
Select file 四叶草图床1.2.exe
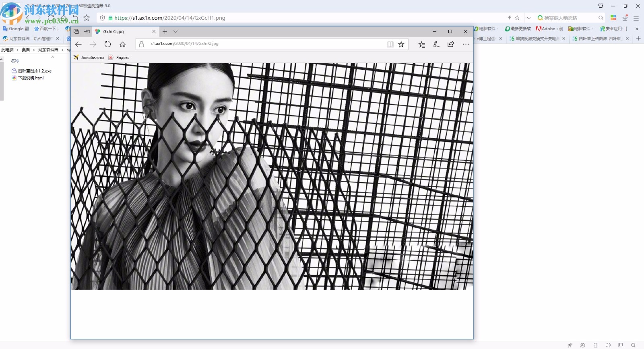32,71
